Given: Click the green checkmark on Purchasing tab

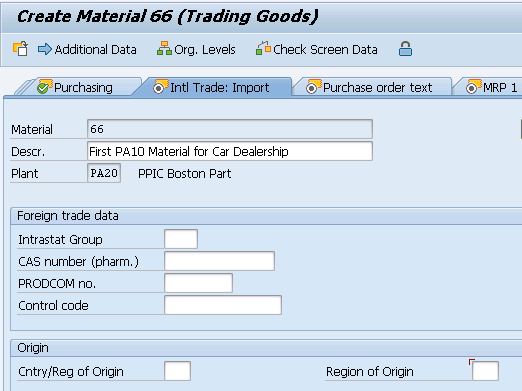Looking at the screenshot, I should coord(43,88).
